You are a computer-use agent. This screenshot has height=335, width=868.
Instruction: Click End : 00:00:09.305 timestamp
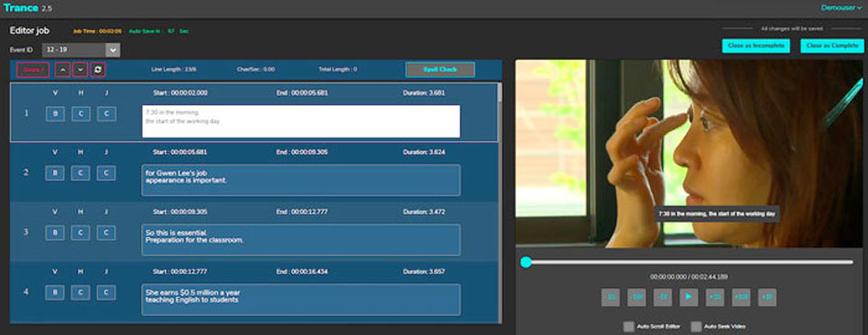click(x=302, y=152)
